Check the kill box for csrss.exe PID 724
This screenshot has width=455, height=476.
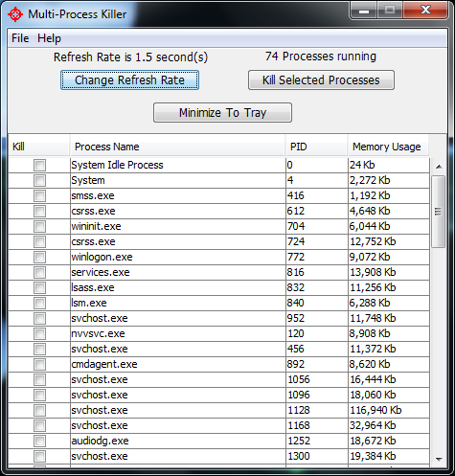click(x=39, y=241)
